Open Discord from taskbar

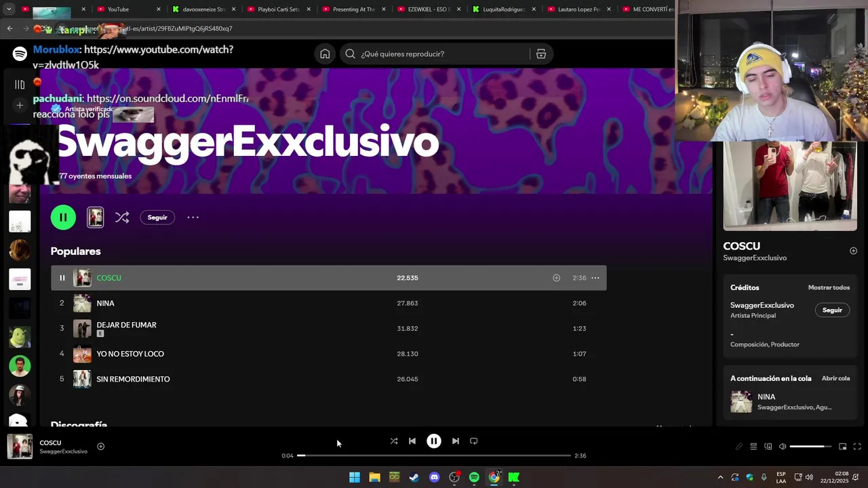[435, 477]
